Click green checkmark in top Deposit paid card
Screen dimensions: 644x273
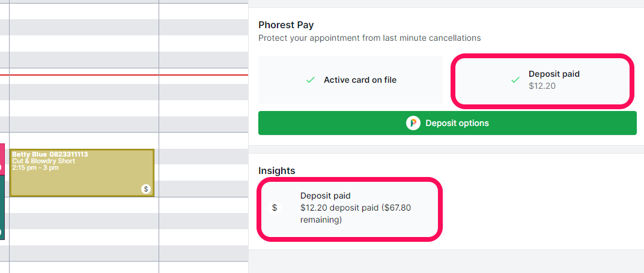tap(515, 80)
